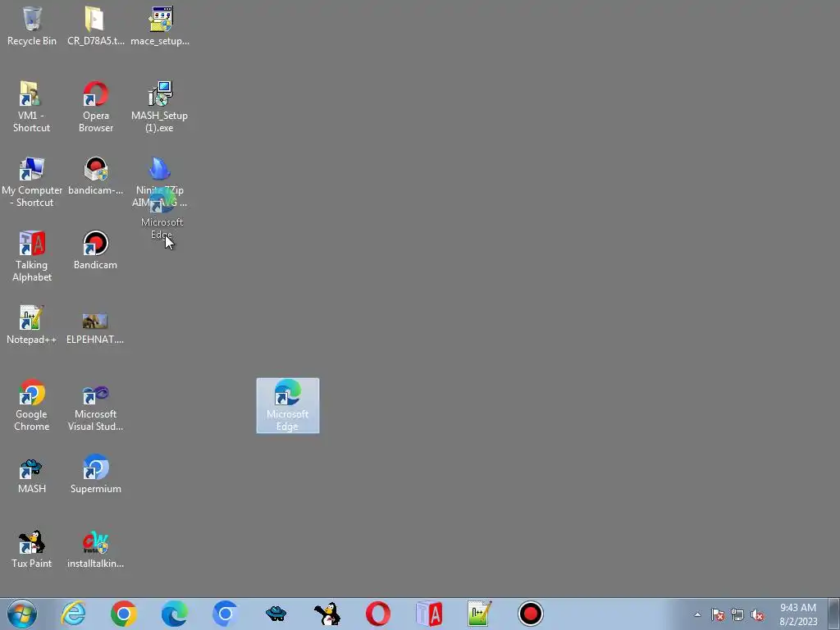Select the Recycle Bin desktop icon
This screenshot has height=630, width=840.
click(x=32, y=26)
